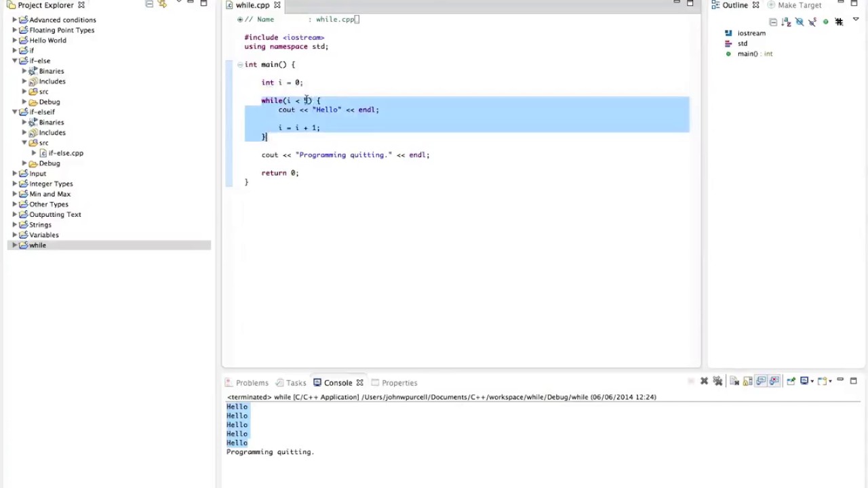Remove all terminated launches in Console

(x=717, y=381)
